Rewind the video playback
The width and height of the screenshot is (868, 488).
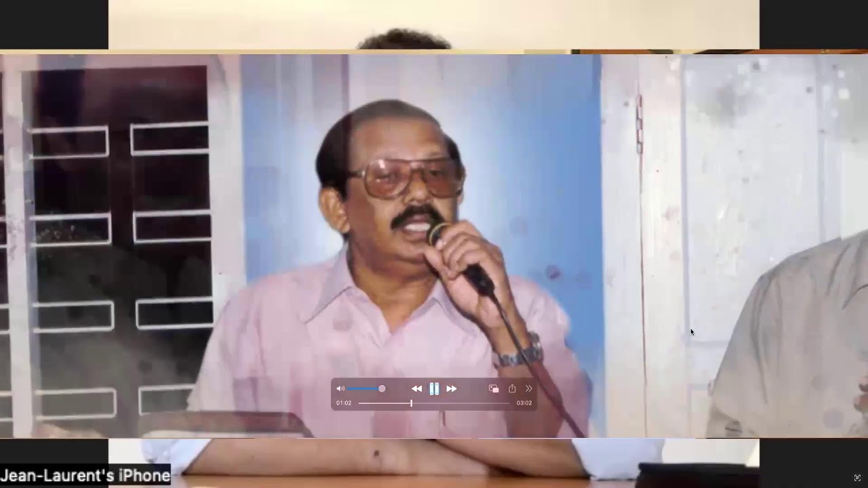click(x=416, y=388)
